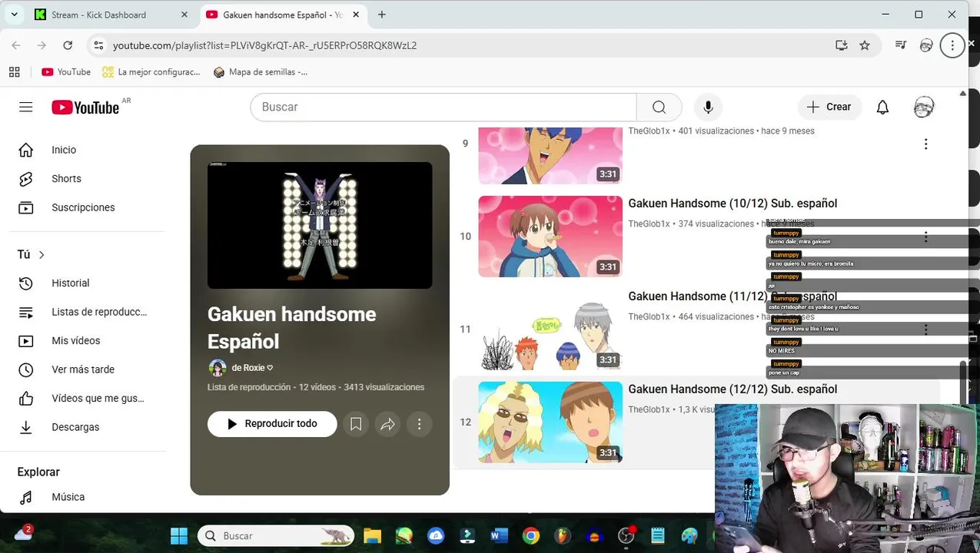This screenshot has height=553, width=980.
Task: Play video 9 thumbnail with blue-haired character
Action: coord(550,156)
